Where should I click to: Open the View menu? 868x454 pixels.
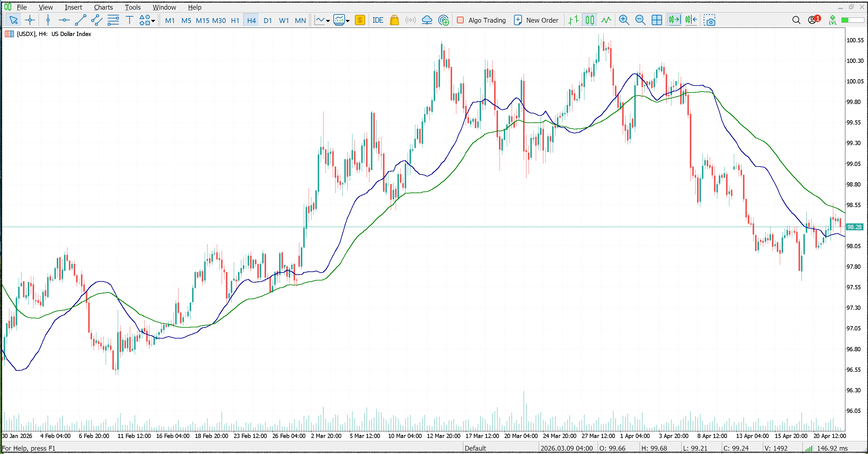(46, 7)
